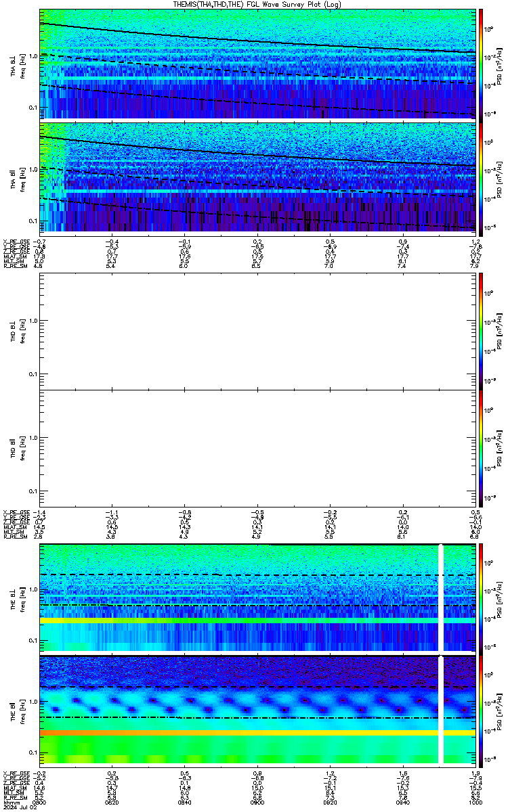Screen dimensions: 508x812
Task: Click the PSD color bar beside THD B⊥
Action: point(481,331)
